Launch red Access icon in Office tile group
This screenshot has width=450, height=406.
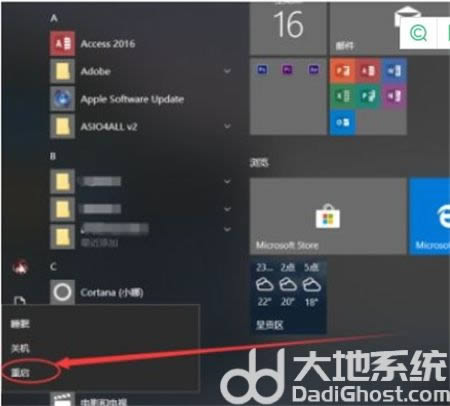pyautogui.click(x=368, y=71)
